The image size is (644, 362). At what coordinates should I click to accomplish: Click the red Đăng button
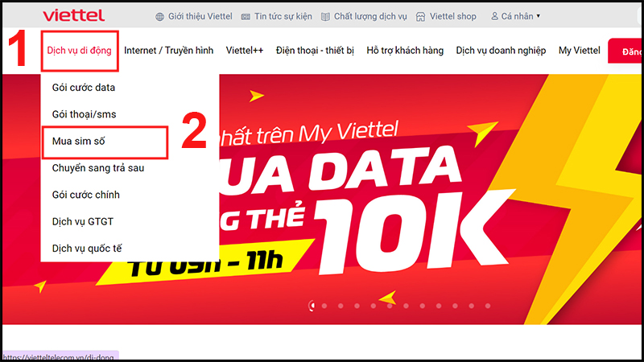tap(625, 51)
